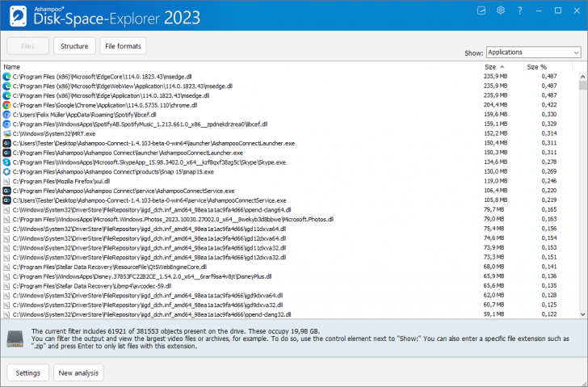
Task: Switch to the File formats view
Action: 123,46
